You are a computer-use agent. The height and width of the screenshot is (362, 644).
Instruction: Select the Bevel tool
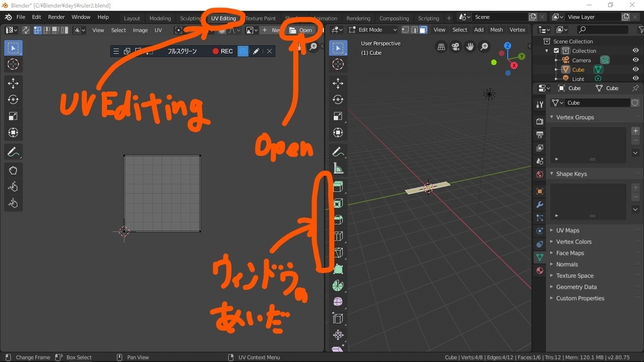click(x=338, y=220)
